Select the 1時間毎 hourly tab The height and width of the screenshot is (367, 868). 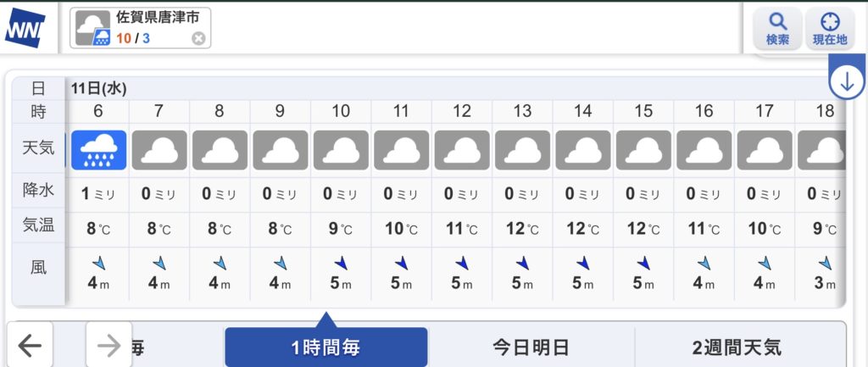[x=325, y=347]
